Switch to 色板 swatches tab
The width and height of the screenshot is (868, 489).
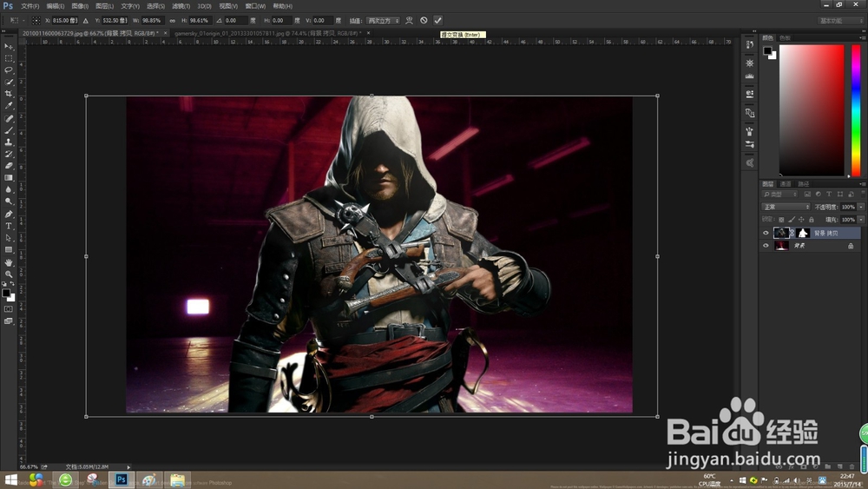click(785, 37)
